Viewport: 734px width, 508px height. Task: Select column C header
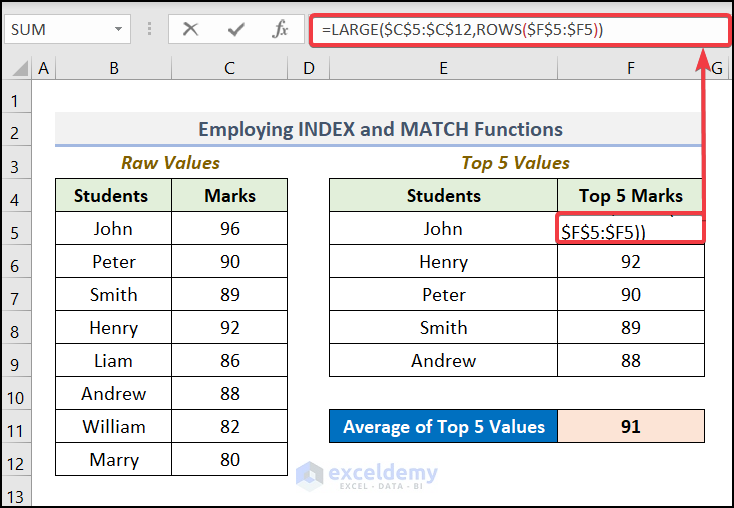(229, 68)
